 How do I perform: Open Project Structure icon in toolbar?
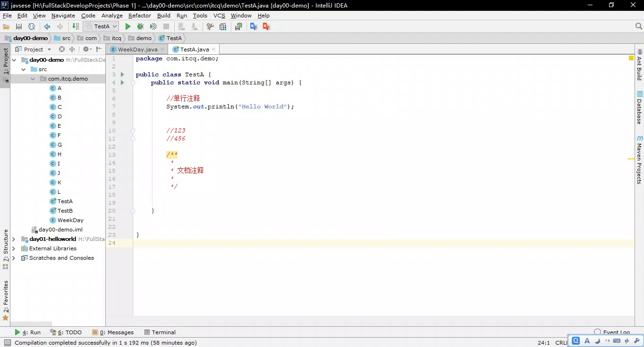pos(223,27)
